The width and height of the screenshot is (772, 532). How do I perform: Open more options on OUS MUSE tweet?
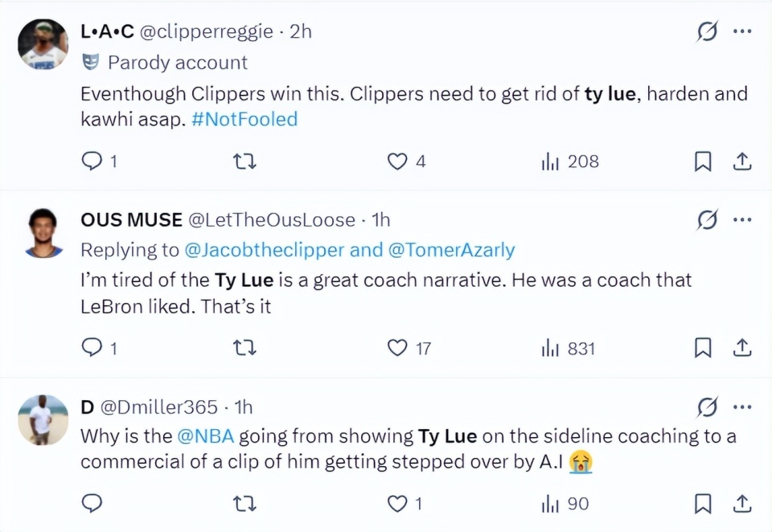tap(741, 219)
